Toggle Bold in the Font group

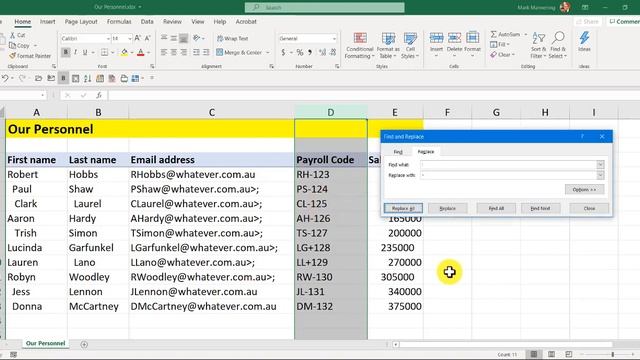(66, 52)
